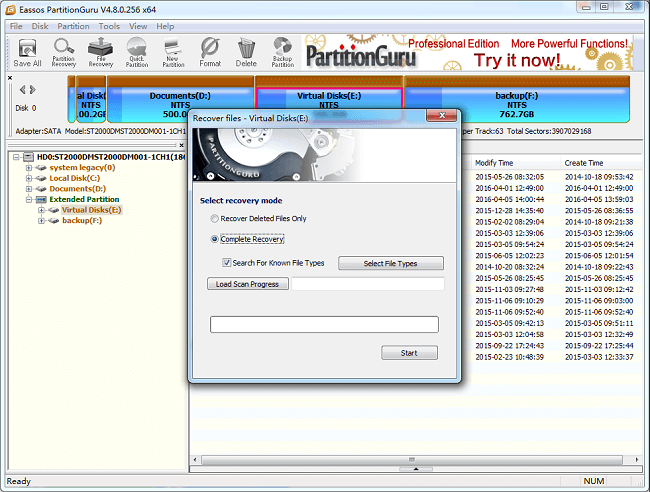Expand the backup(F:) tree node
This screenshot has height=492, width=650.
tap(41, 221)
